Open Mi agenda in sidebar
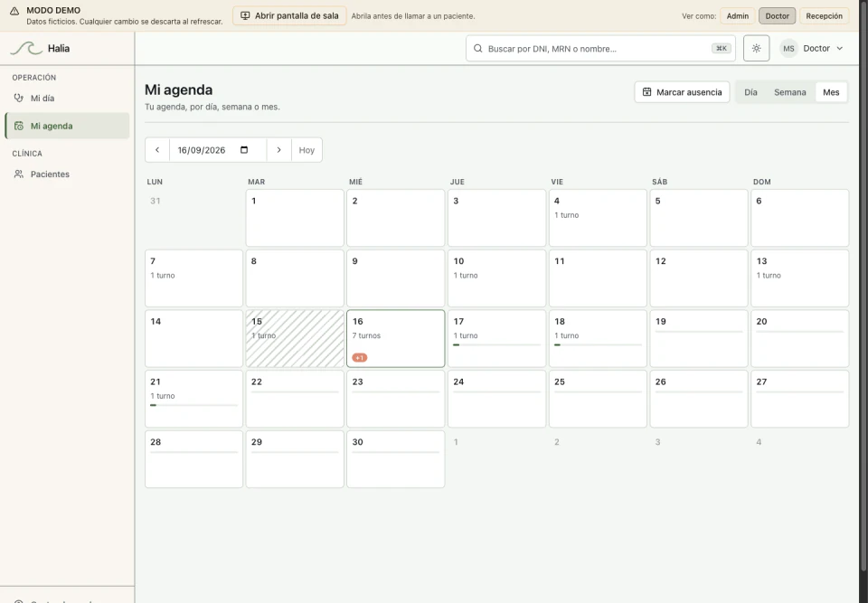The image size is (868, 603). click(67, 126)
